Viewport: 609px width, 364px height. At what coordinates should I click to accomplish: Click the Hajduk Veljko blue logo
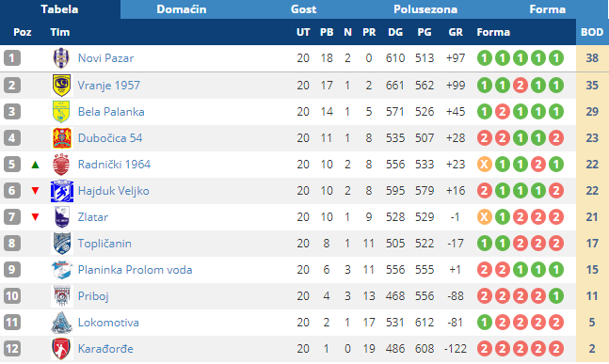click(x=62, y=191)
